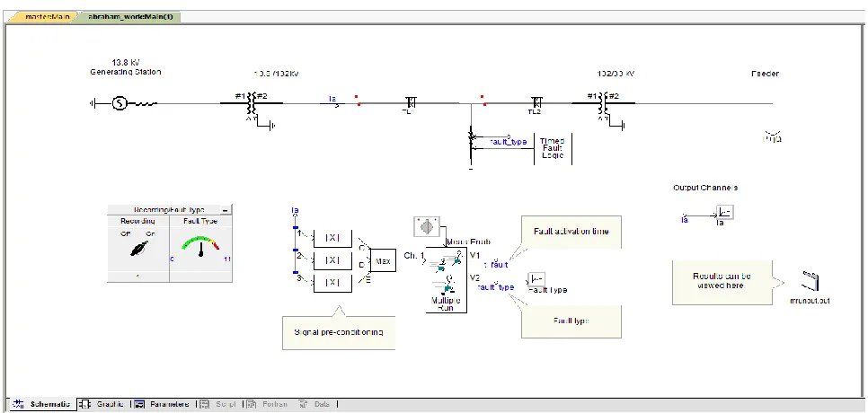Click the rotary switch icon above Multiple Run
This screenshot has width=868, height=413.
(427, 227)
